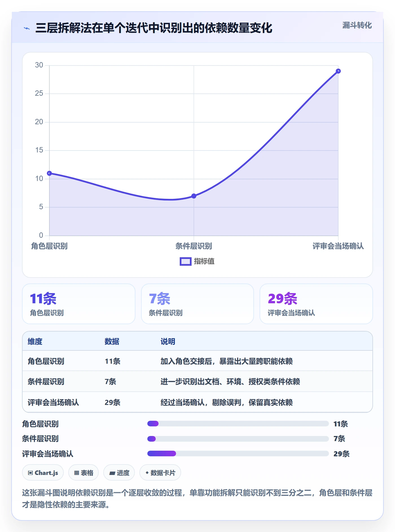The height and width of the screenshot is (532, 395).
Task: Click the 条件层识别 progress label
Action: (40, 439)
